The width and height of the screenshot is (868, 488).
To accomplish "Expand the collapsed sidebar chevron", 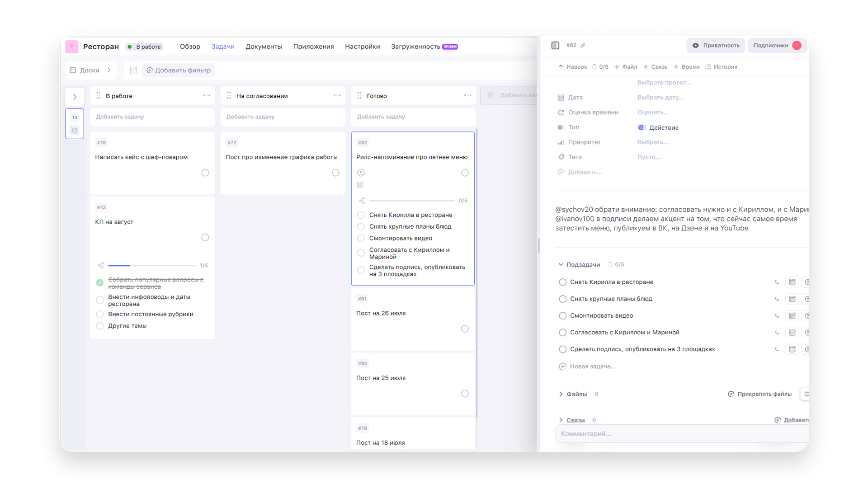I will tap(75, 97).
